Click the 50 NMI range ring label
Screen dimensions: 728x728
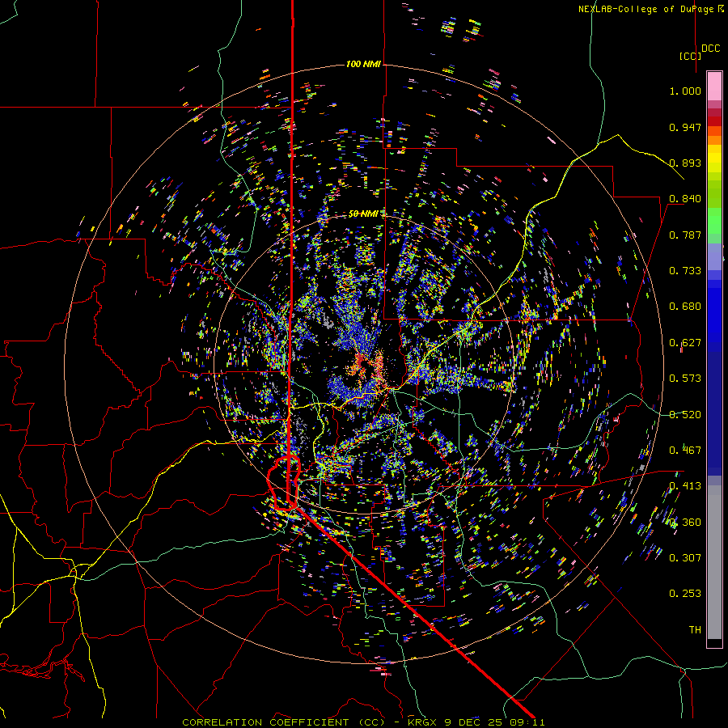point(363,214)
